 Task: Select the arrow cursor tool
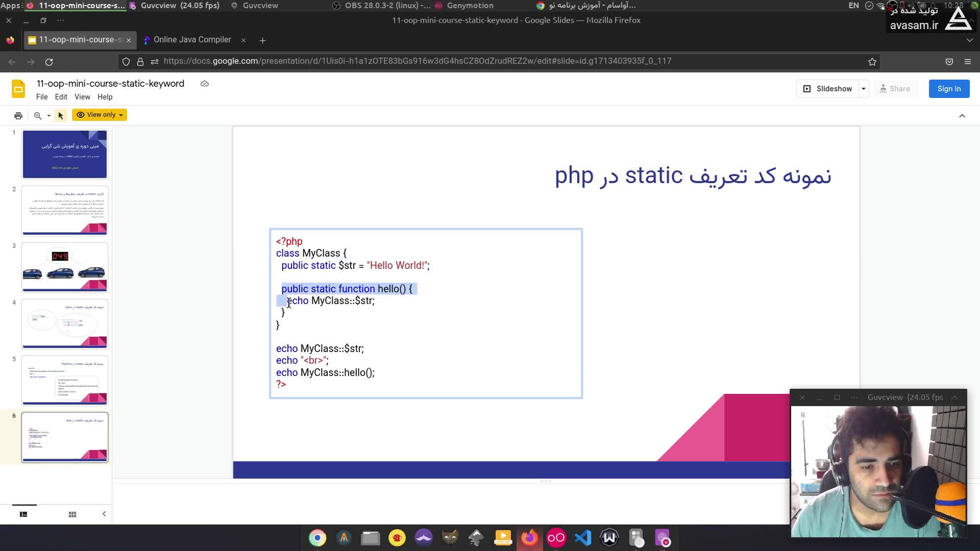(x=61, y=115)
